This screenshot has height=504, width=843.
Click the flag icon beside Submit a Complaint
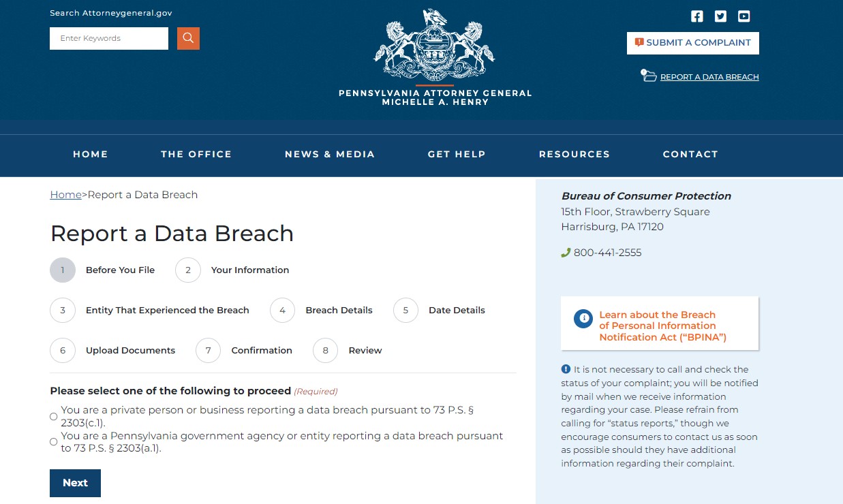pos(639,42)
